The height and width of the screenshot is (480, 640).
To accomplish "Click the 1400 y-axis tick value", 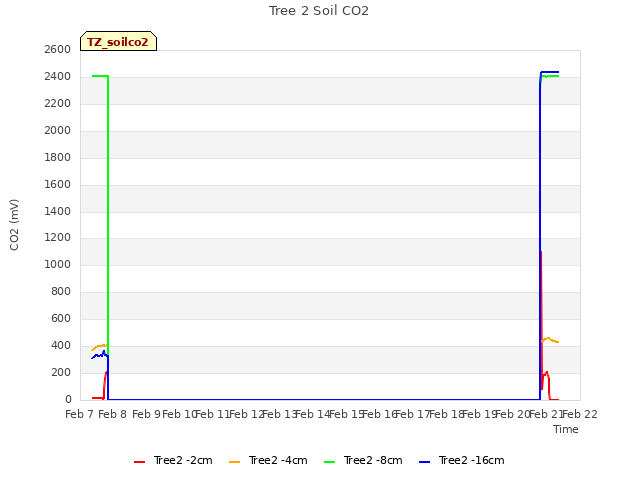I will (58, 211).
